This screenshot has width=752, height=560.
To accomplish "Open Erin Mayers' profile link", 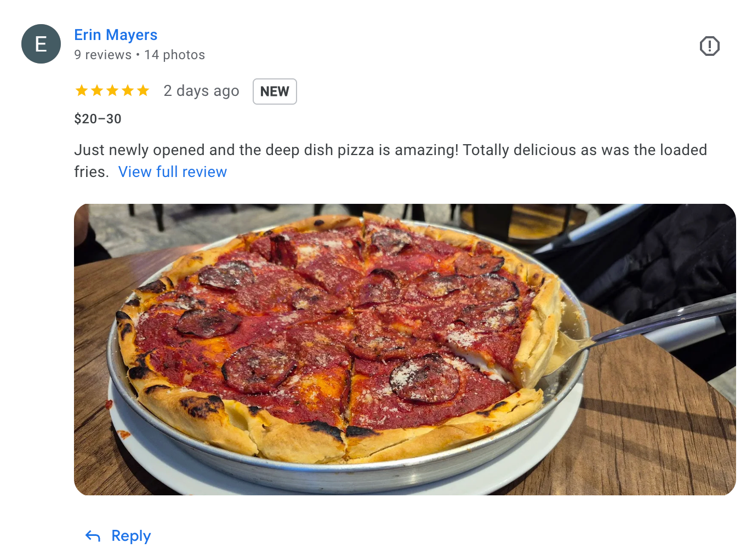I will 116,35.
